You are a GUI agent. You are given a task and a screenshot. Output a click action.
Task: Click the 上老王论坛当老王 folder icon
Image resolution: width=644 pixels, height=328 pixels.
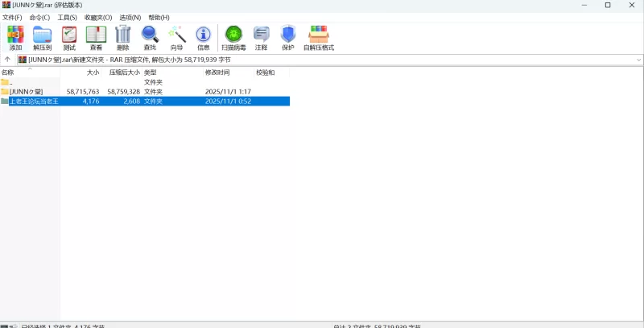pos(5,101)
